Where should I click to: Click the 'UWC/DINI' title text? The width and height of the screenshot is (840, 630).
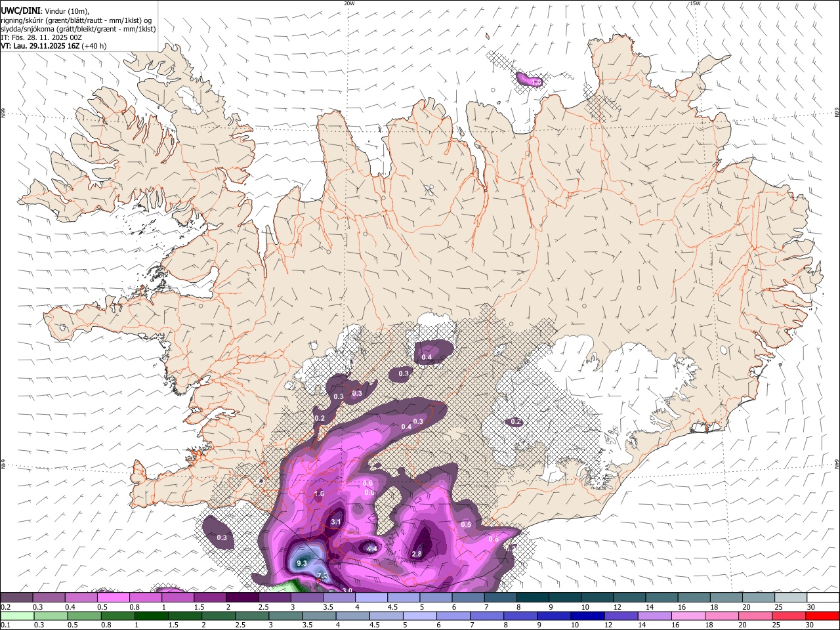[x=20, y=10]
